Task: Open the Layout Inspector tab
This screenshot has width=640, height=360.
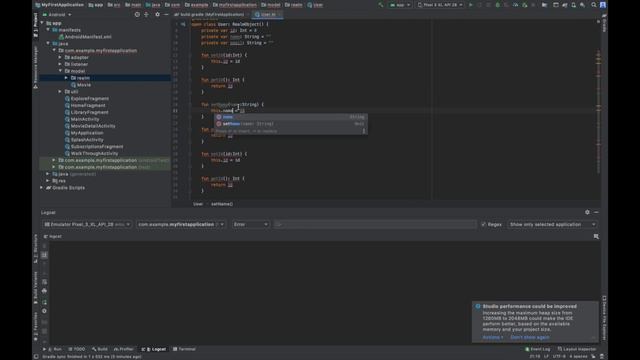Action: pyautogui.click(x=577, y=349)
